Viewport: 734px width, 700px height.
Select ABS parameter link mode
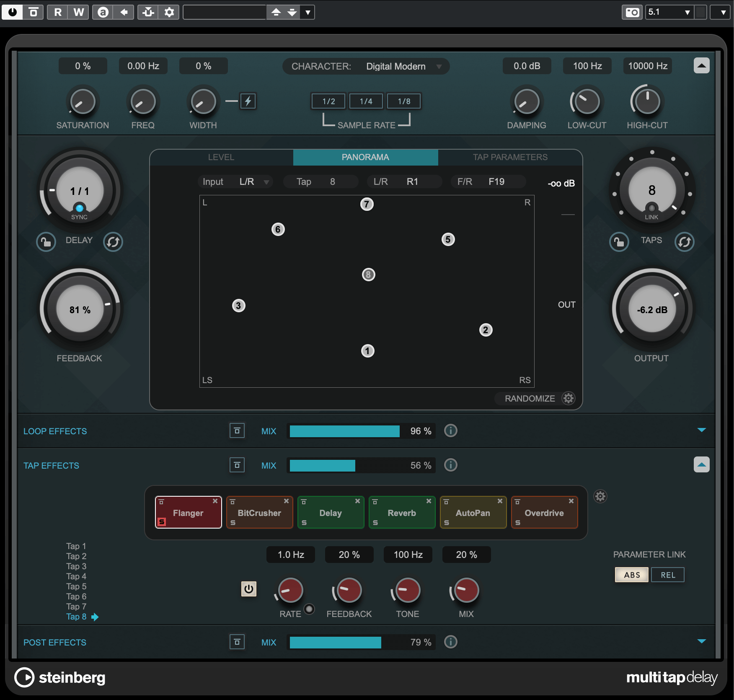(x=632, y=575)
